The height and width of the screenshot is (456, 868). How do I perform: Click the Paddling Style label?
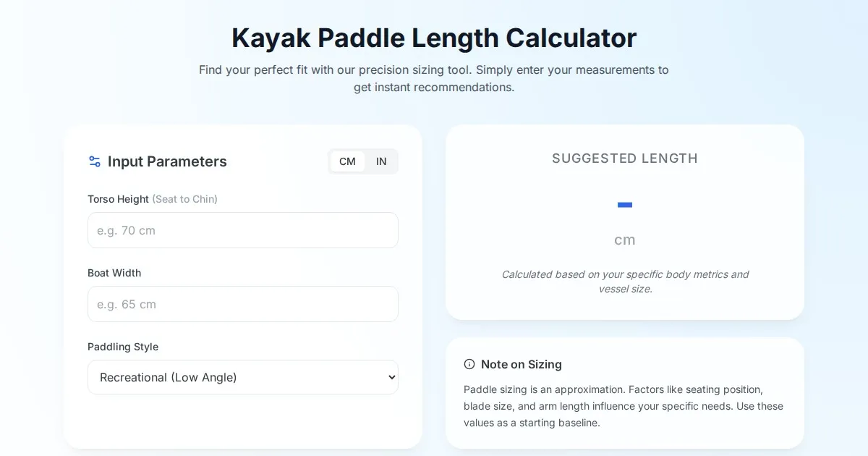[x=123, y=347]
